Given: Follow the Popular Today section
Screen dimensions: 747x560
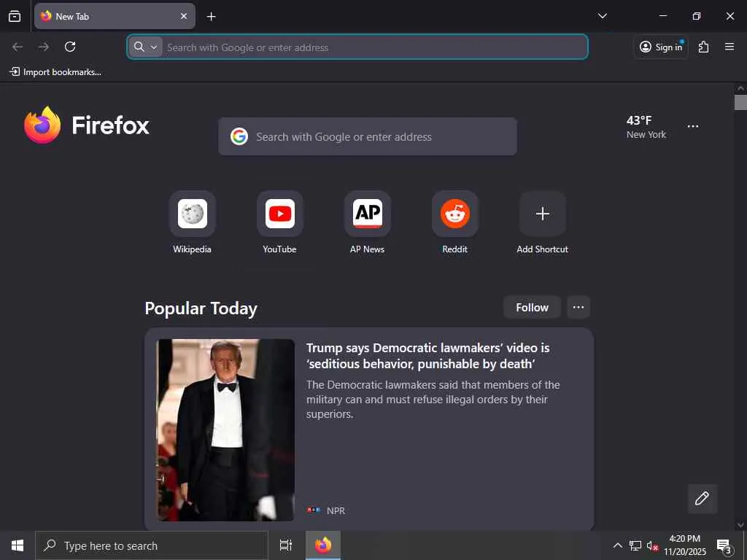Looking at the screenshot, I should [x=532, y=308].
